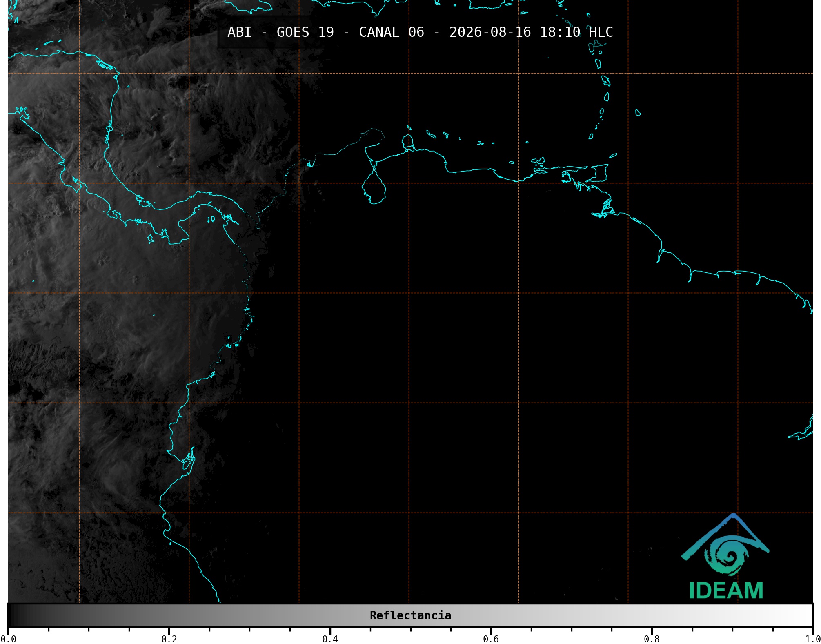Image resolution: width=821 pixels, height=644 pixels.
Task: Click the 0.0 tick label on the colorbar
Action: click(8, 639)
